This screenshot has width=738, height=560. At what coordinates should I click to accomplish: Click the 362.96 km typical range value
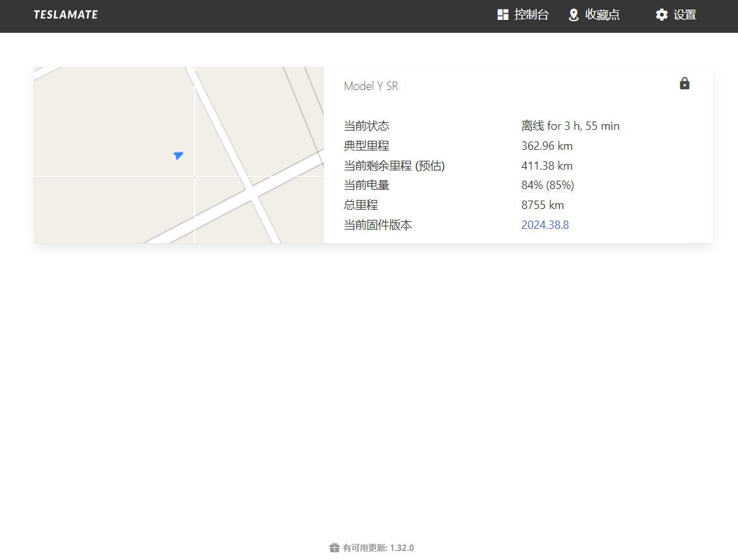click(546, 146)
